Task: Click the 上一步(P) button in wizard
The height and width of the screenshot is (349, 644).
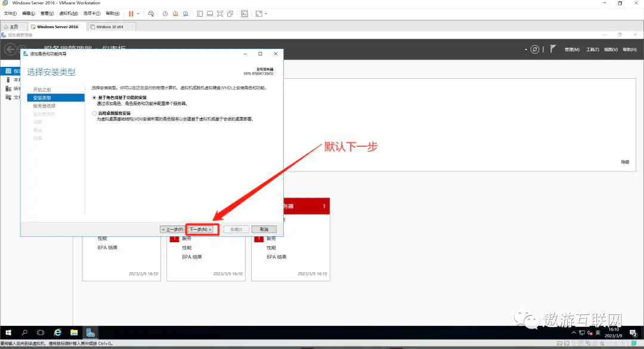Action: tap(172, 229)
